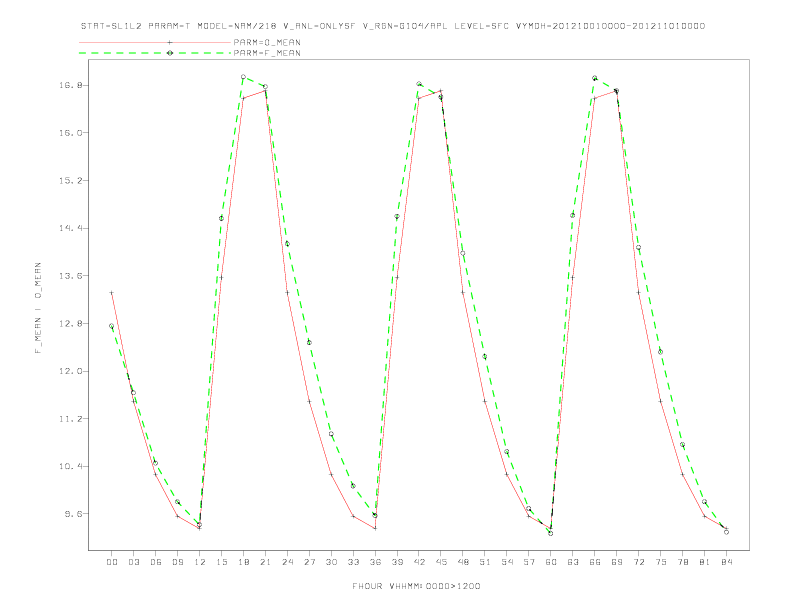Click the 84 forecast hour label
The width and height of the screenshot is (792, 612).
click(727, 562)
